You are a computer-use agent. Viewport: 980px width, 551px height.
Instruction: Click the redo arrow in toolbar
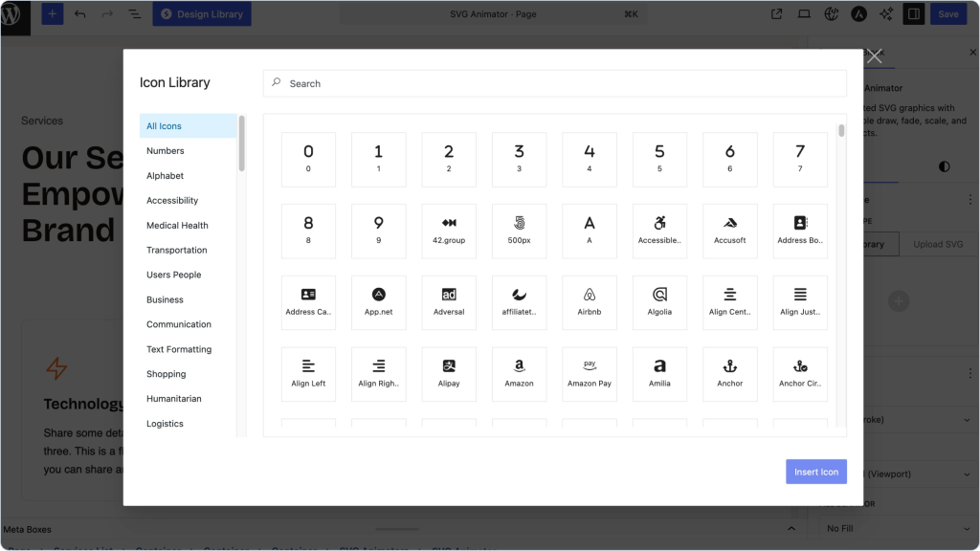coord(107,13)
